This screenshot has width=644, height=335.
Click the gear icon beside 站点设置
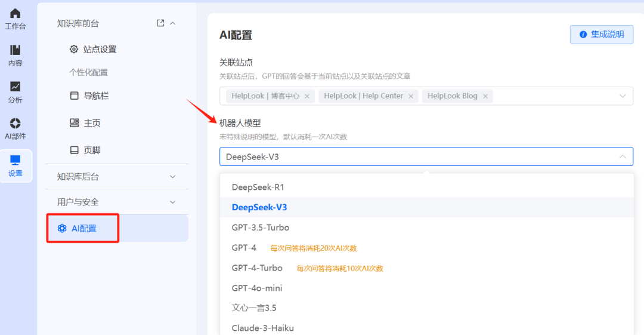point(74,49)
